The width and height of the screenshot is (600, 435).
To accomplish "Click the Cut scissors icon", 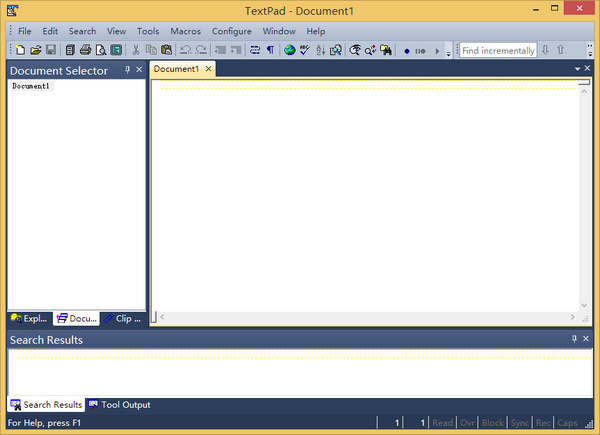I will pyautogui.click(x=136, y=50).
